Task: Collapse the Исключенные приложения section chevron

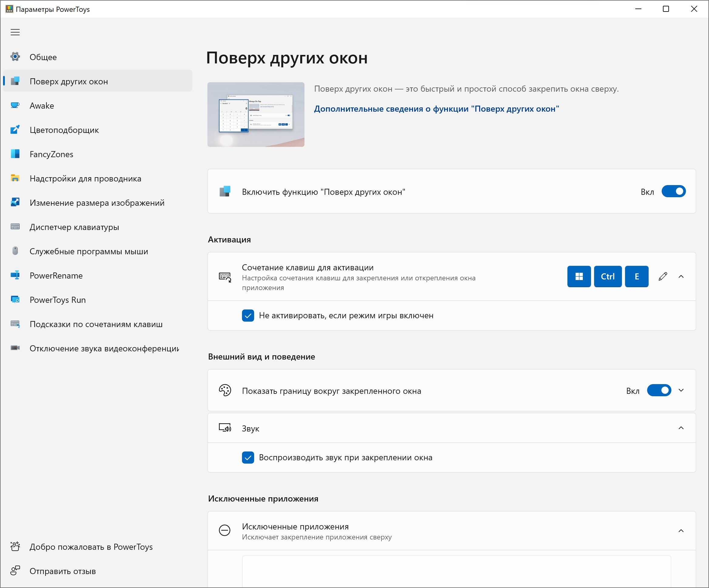Action: pos(681,531)
